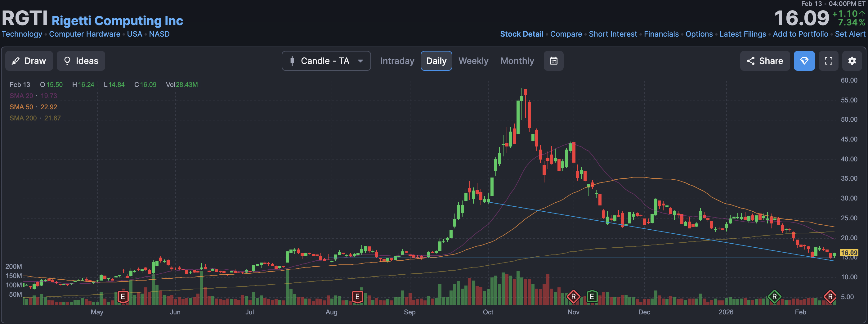Click the August earnings E marker
This screenshot has width=868, height=324.
357,297
